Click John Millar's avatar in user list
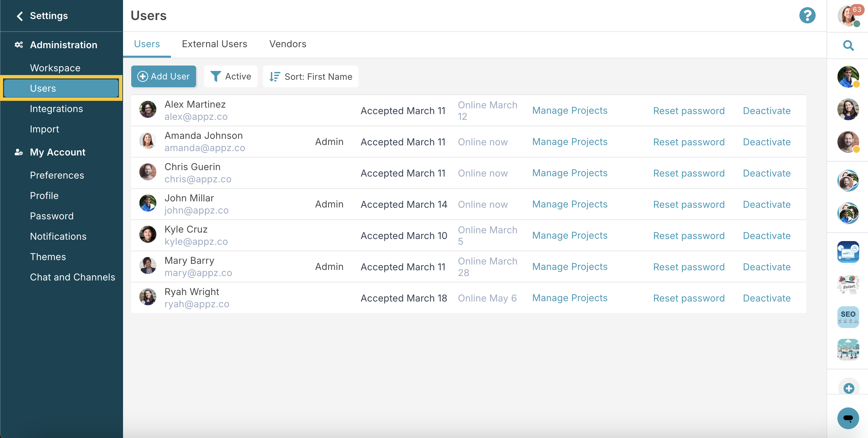 [x=148, y=203]
